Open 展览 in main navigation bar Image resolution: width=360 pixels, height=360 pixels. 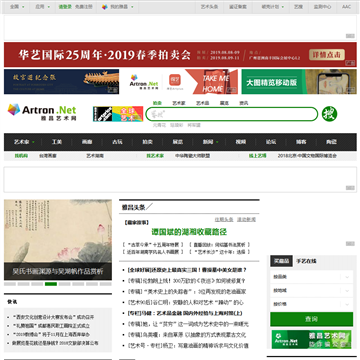(178, 142)
